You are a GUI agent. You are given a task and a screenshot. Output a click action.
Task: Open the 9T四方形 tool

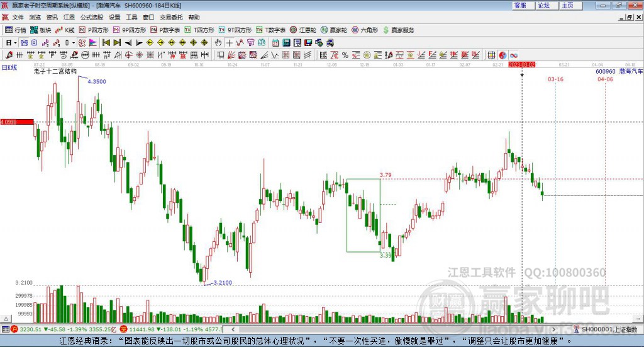(x=235, y=30)
